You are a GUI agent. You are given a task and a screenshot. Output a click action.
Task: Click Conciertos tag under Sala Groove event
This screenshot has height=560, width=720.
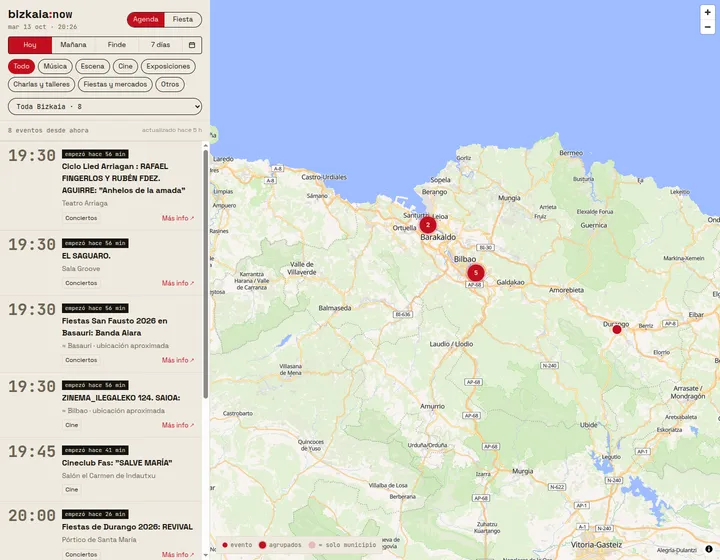click(x=81, y=283)
